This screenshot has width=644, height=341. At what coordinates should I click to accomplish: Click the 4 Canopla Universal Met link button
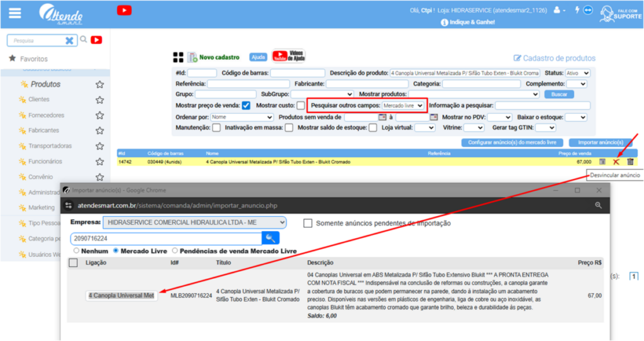click(x=121, y=295)
